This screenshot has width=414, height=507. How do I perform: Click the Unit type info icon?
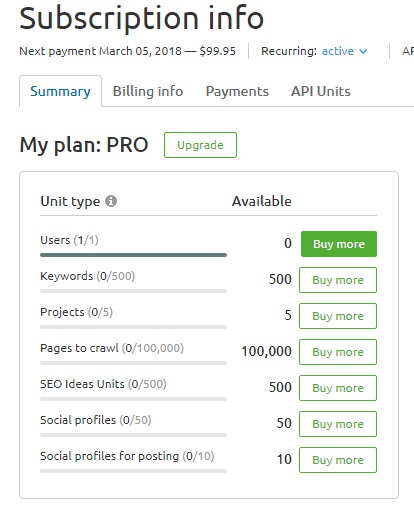(x=111, y=201)
